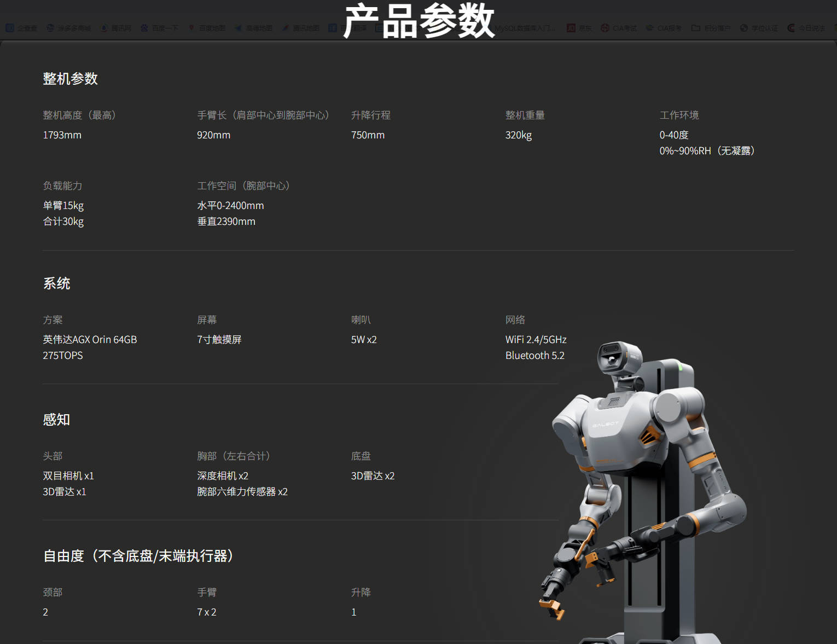The width and height of the screenshot is (837, 644).
Task: Click the 5W x2 speaker value
Action: (x=364, y=340)
